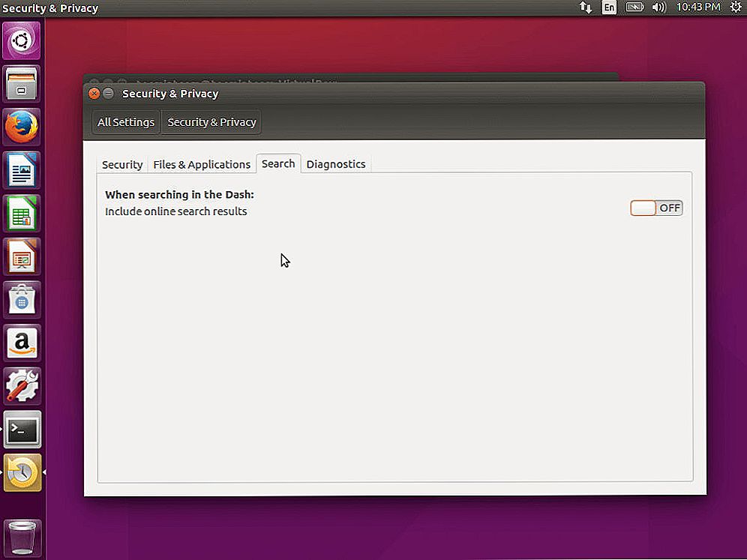Open the En keyboard layout indicator

click(609, 7)
